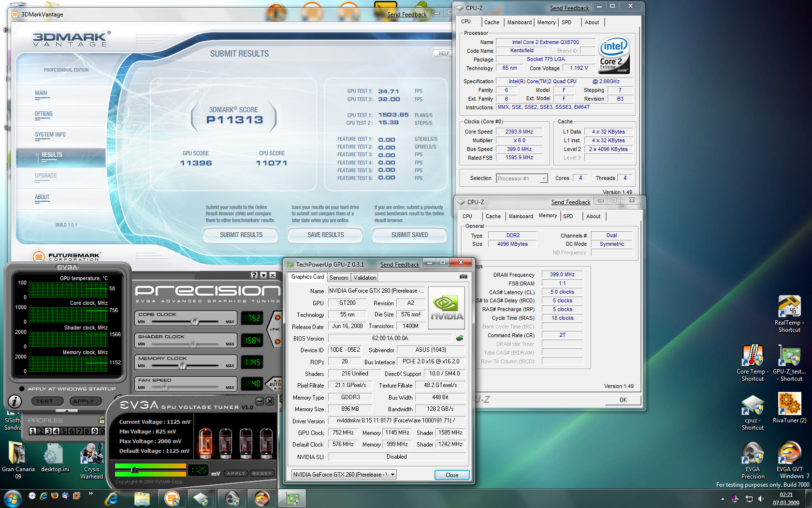Open Options in 3DMark Vantage sidebar
Screen dimensions: 812x508
click(x=43, y=114)
